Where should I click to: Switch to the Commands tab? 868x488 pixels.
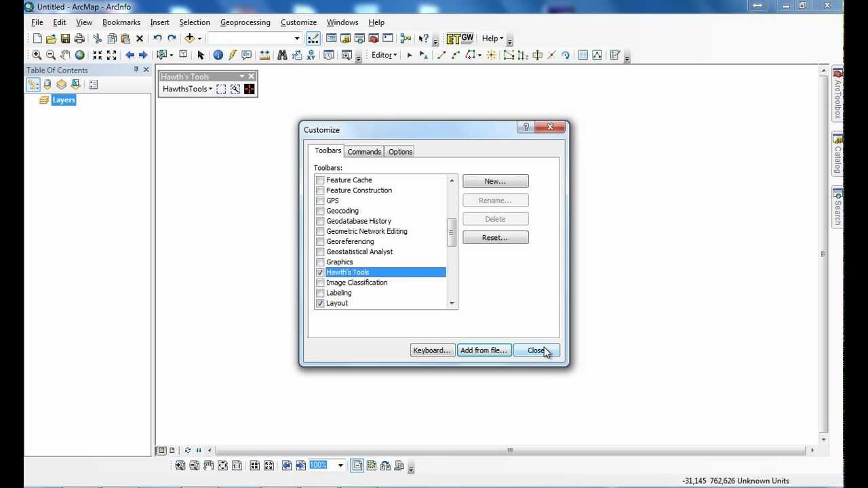(364, 152)
